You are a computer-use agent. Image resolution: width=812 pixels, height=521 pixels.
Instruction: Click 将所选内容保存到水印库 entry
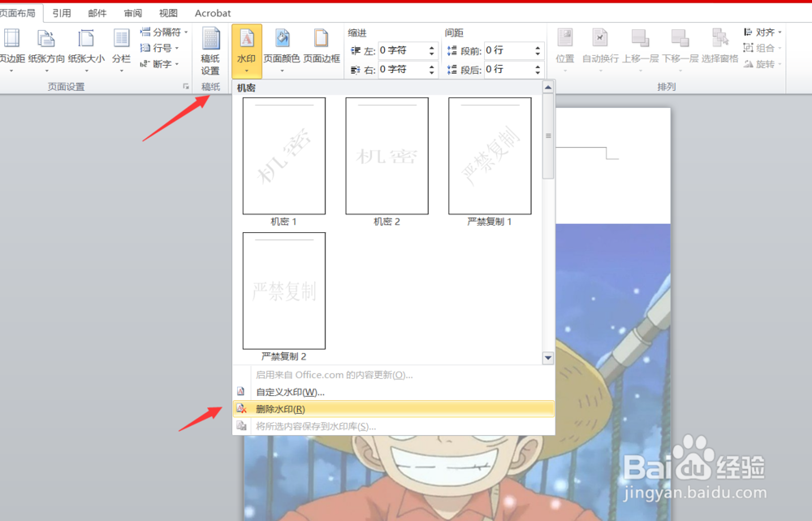coord(394,426)
